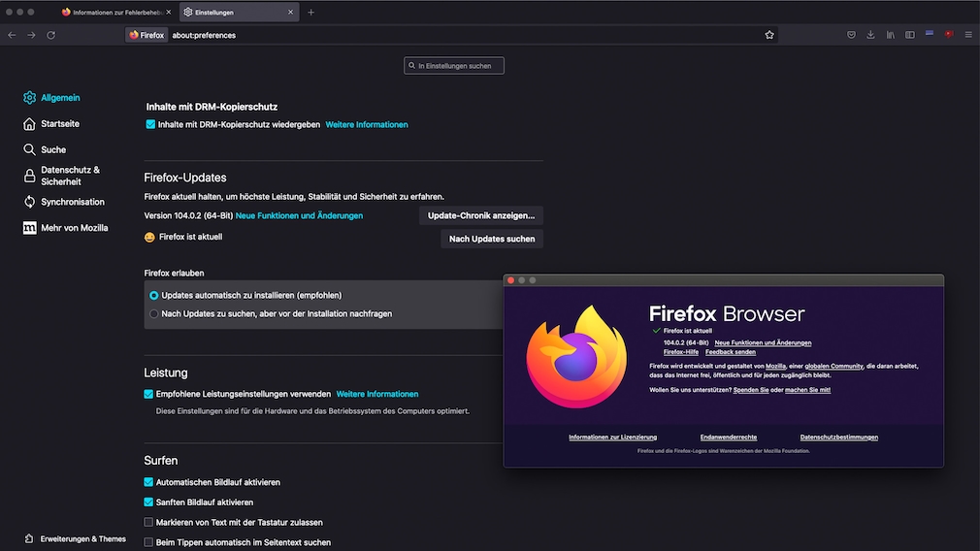Open the Downloads panel icon
980x551 pixels.
[870, 35]
